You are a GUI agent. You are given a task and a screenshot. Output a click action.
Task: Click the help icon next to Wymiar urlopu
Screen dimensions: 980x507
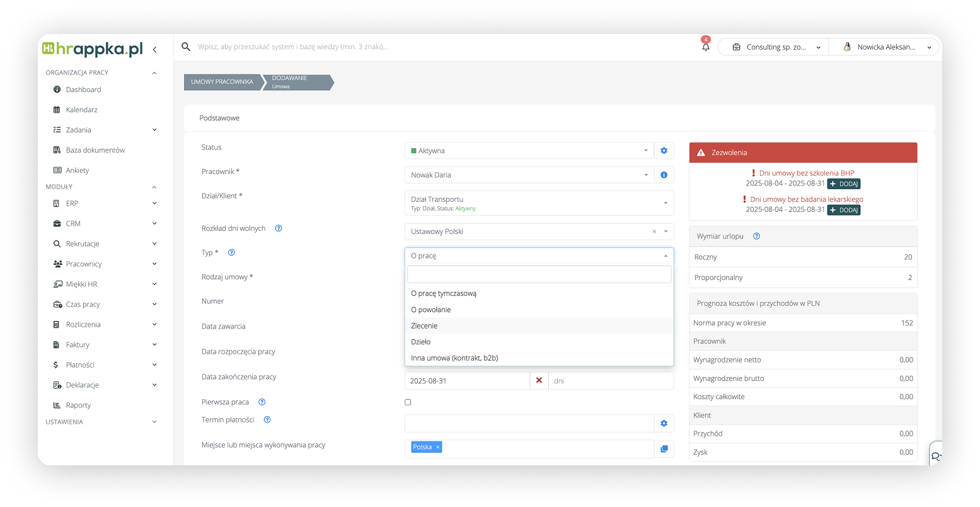tap(756, 236)
